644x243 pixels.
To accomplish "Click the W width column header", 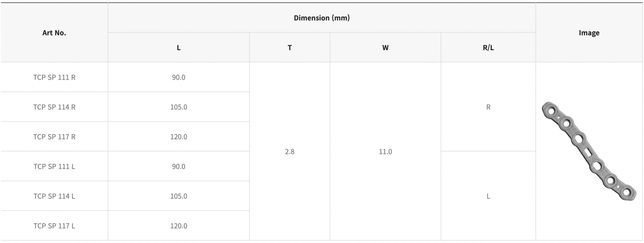I will tap(385, 48).
